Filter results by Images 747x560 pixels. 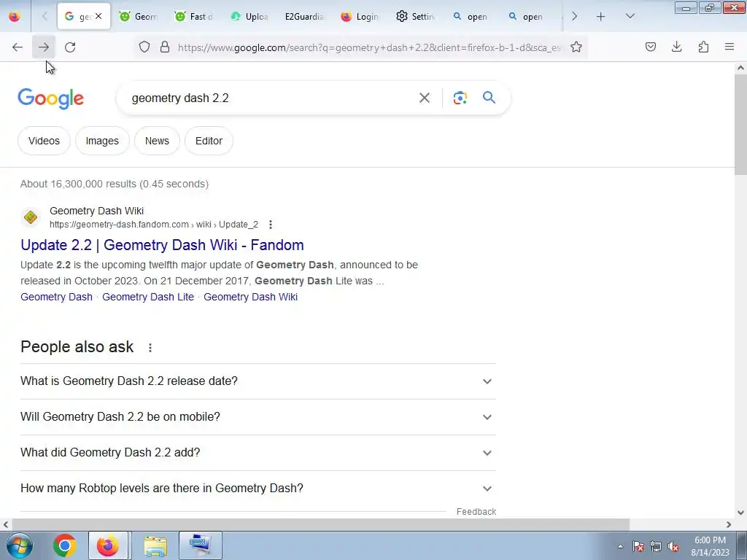point(102,141)
